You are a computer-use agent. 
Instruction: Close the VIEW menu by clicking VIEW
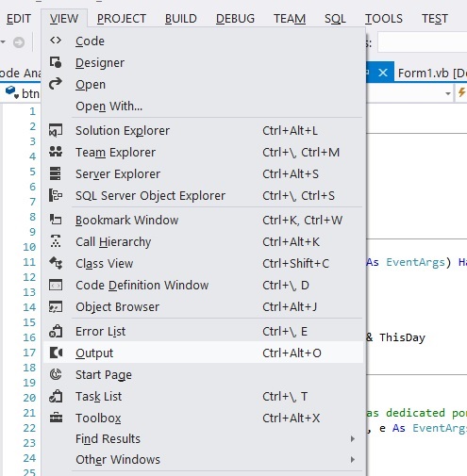64,19
